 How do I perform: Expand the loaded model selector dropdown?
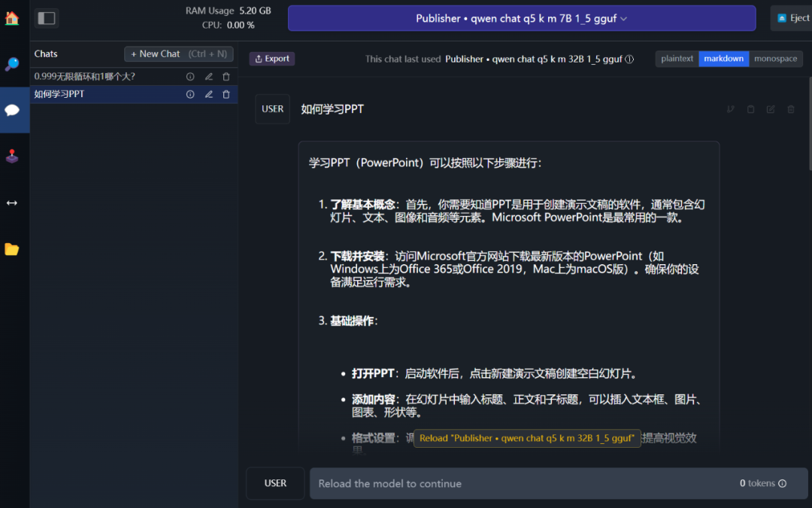[x=522, y=18]
